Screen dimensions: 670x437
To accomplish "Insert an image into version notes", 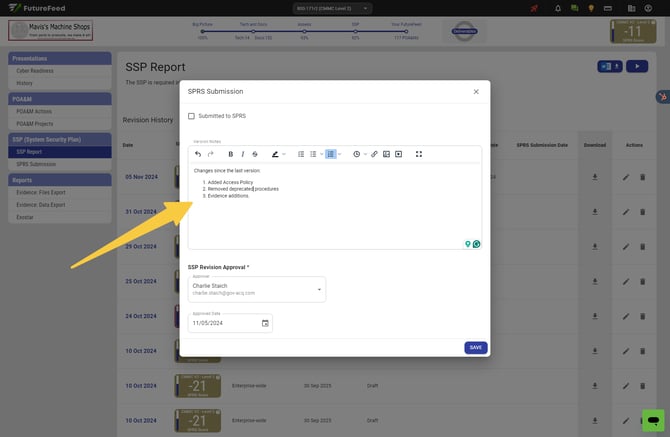I will pos(386,154).
